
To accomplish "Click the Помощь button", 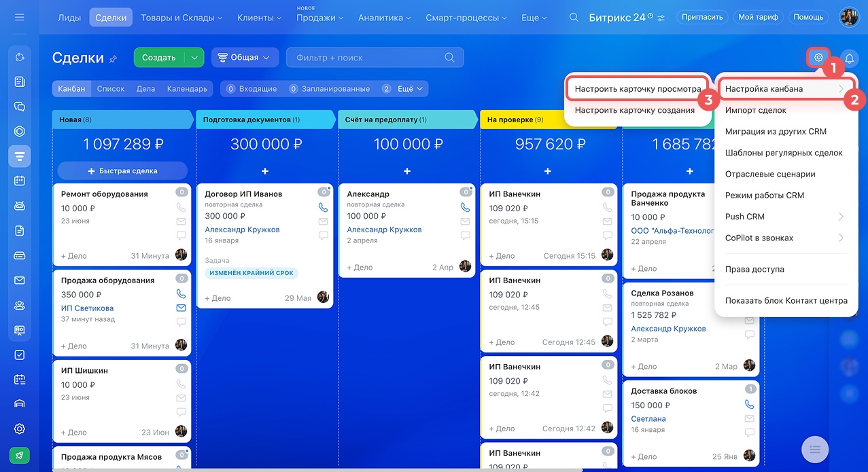I will click(x=808, y=17).
